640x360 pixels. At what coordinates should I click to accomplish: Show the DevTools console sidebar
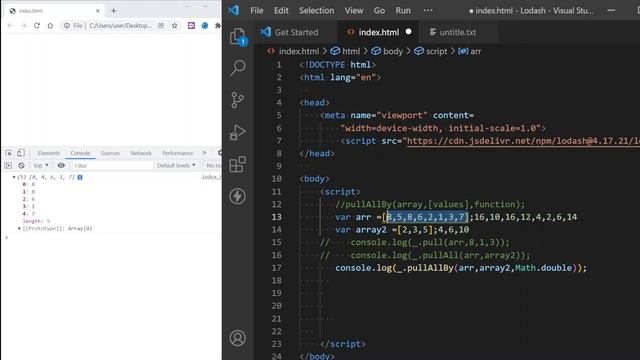8,165
